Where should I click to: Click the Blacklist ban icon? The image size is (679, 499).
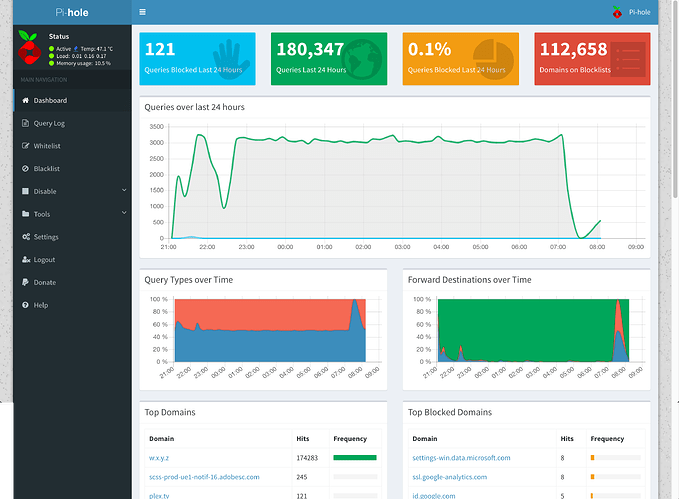pos(24,169)
